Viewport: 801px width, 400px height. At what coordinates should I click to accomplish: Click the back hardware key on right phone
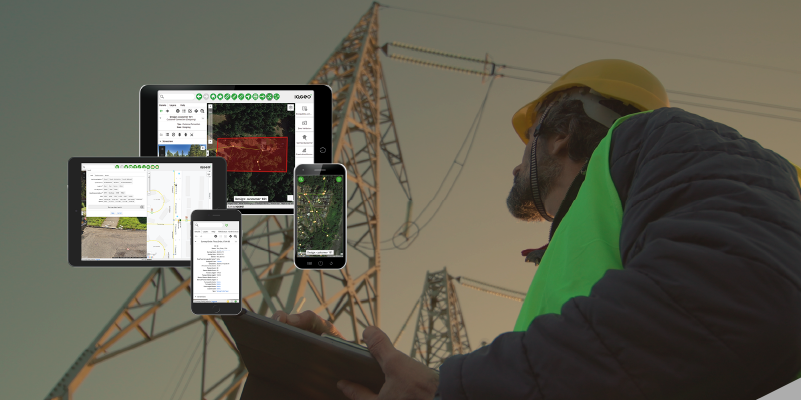[x=332, y=263]
